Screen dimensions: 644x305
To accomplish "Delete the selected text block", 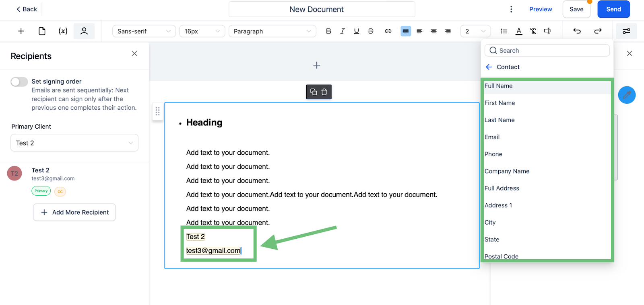I will point(324,92).
